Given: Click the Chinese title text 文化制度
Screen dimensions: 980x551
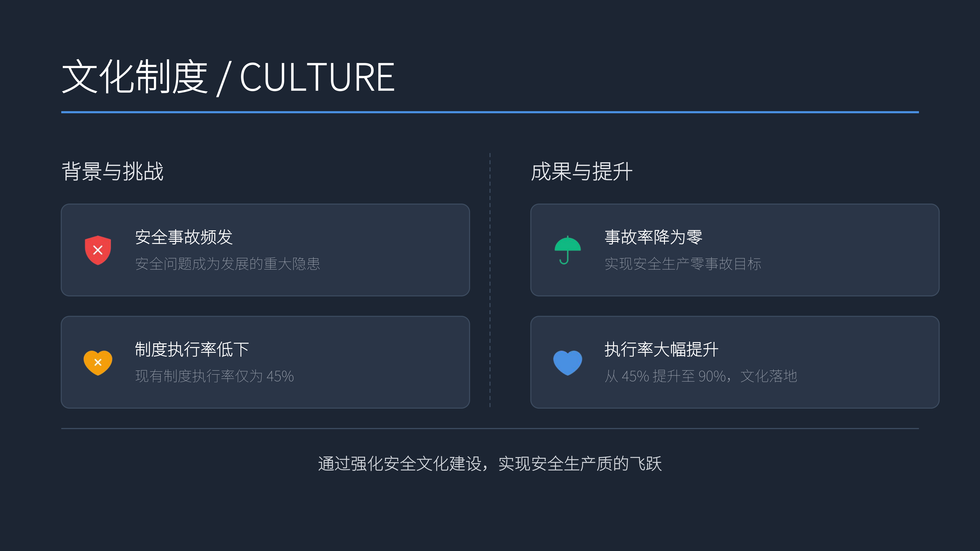Looking at the screenshot, I should click(135, 77).
